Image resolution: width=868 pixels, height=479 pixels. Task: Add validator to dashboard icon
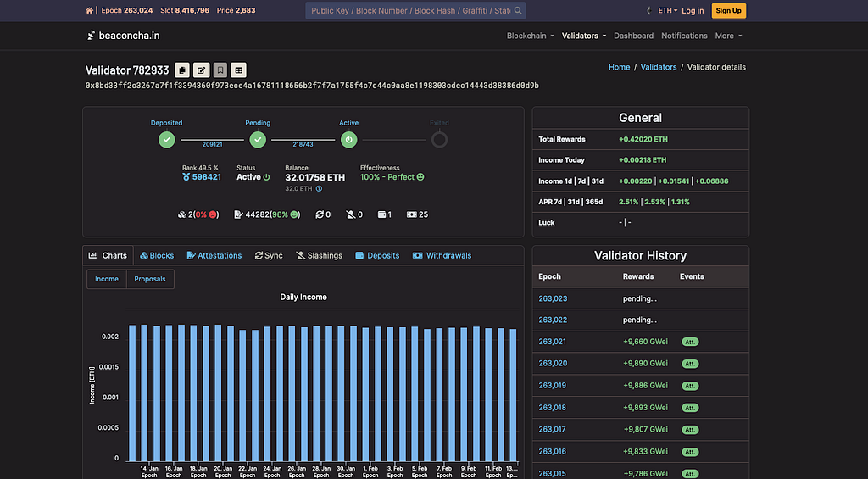pos(238,70)
